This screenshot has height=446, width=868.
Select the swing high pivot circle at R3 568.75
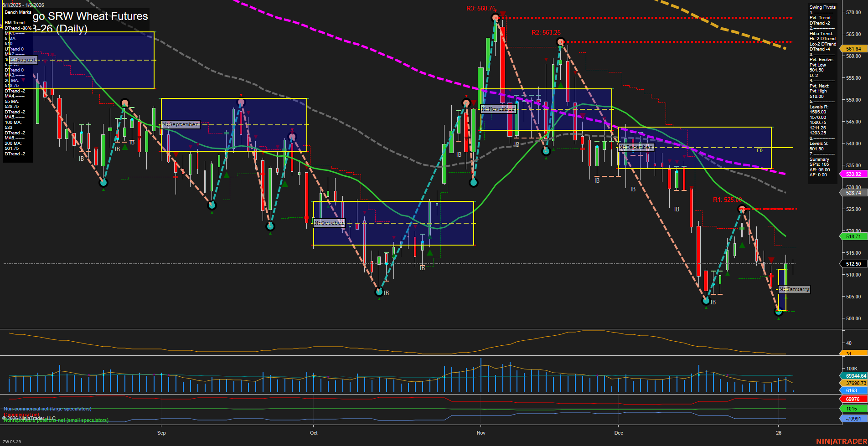495,17
